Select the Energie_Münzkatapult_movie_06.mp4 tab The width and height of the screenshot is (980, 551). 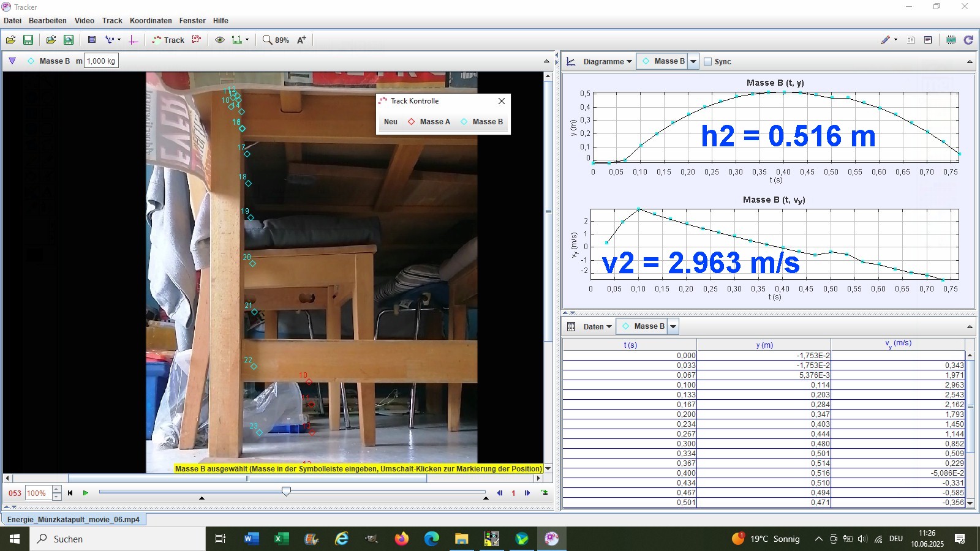point(73,519)
